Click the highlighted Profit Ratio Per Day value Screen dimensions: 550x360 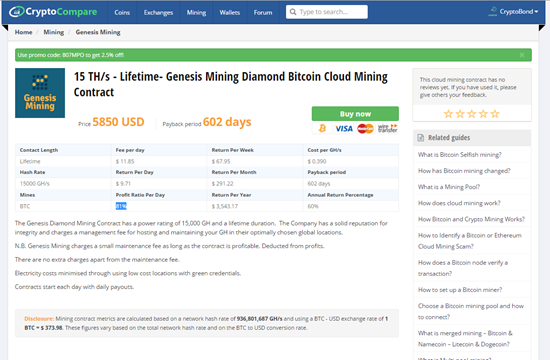click(x=121, y=206)
